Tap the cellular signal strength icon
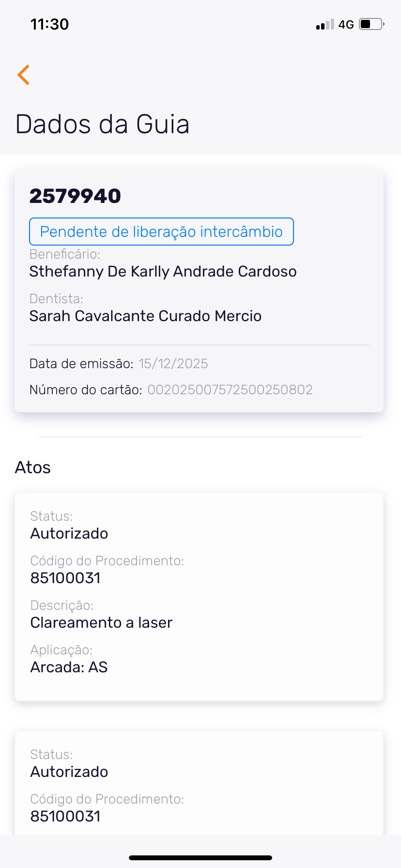401x868 pixels. tap(325, 24)
